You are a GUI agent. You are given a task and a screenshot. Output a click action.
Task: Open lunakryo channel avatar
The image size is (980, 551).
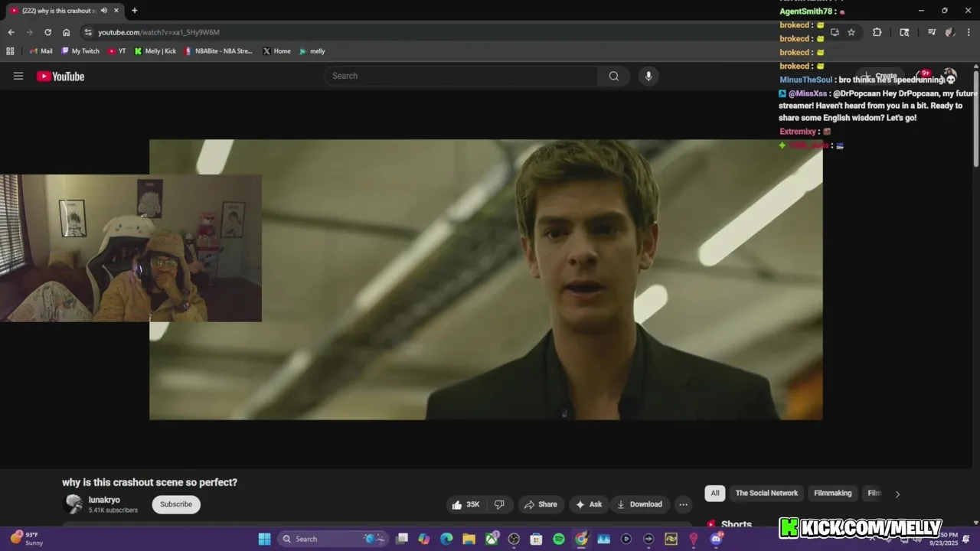pyautogui.click(x=73, y=504)
